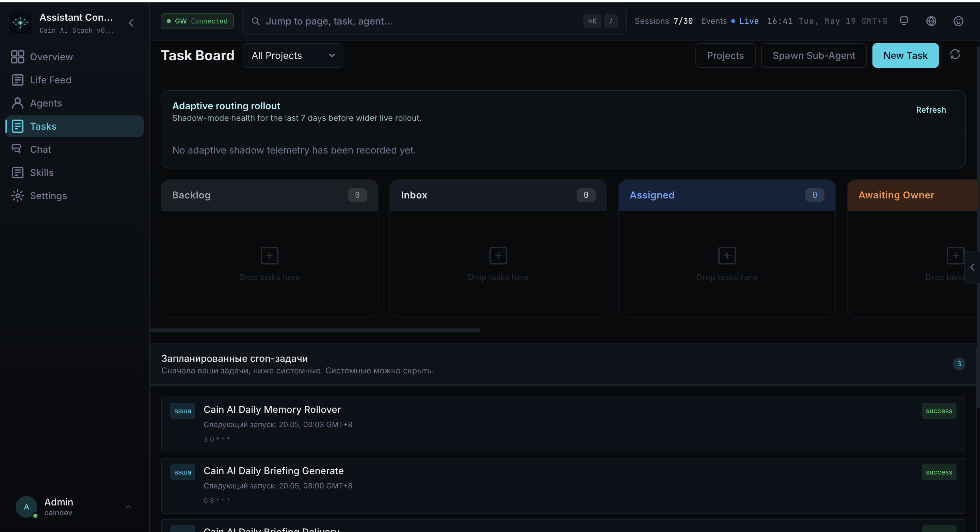Screen dimensions: 980x532
Task: Click the Admin user avatar
Action: (x=26, y=507)
